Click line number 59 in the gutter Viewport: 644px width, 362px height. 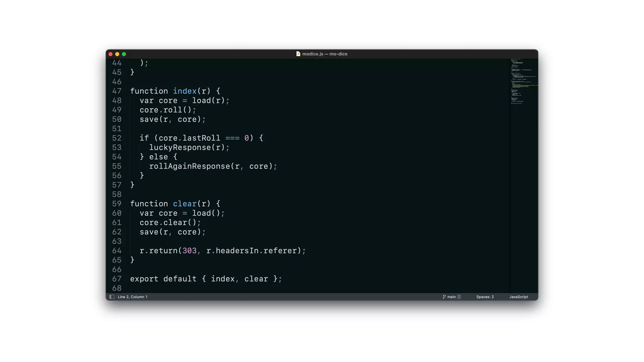(117, 204)
